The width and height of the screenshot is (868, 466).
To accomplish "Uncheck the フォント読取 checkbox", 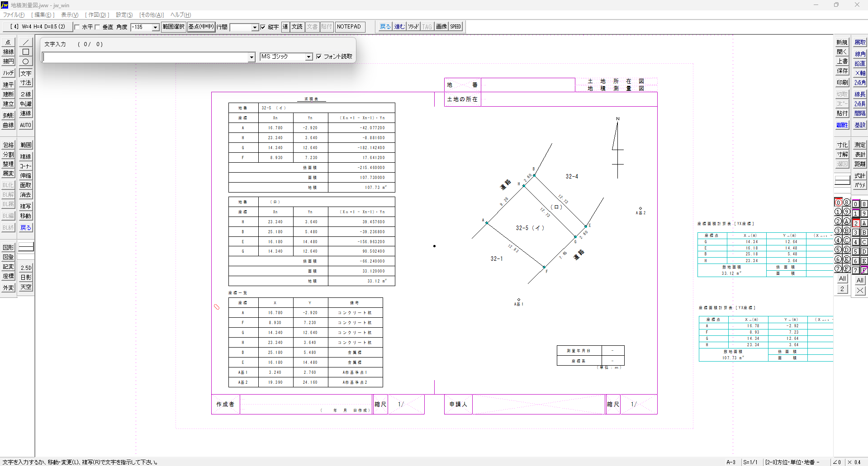I will (319, 56).
